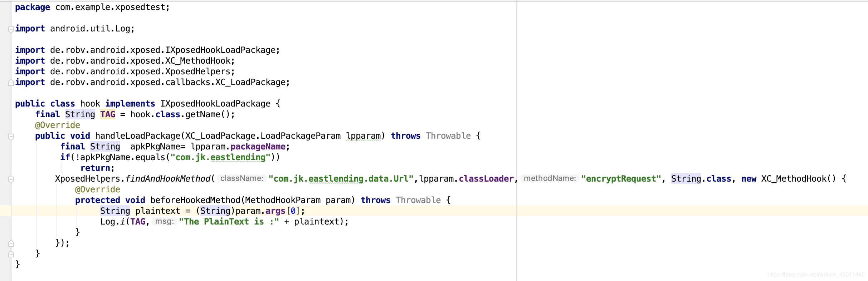The height and width of the screenshot is (281, 868).
Task: Click the inner '@Override' above beforeHookedMethod
Action: [x=98, y=189]
